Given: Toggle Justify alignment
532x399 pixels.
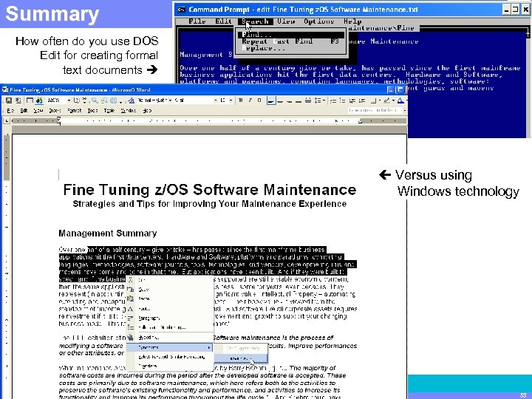Looking at the screenshot, I should pyautogui.click(x=299, y=100).
